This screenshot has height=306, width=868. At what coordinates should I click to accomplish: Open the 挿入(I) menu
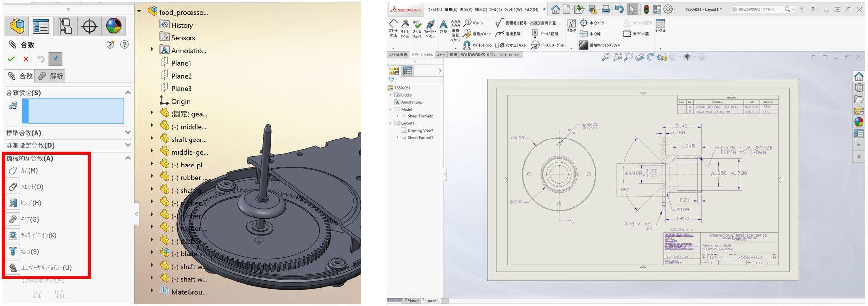(x=481, y=10)
